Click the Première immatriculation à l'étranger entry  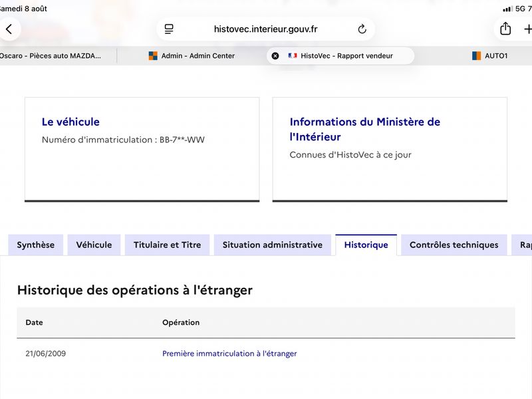coord(229,354)
